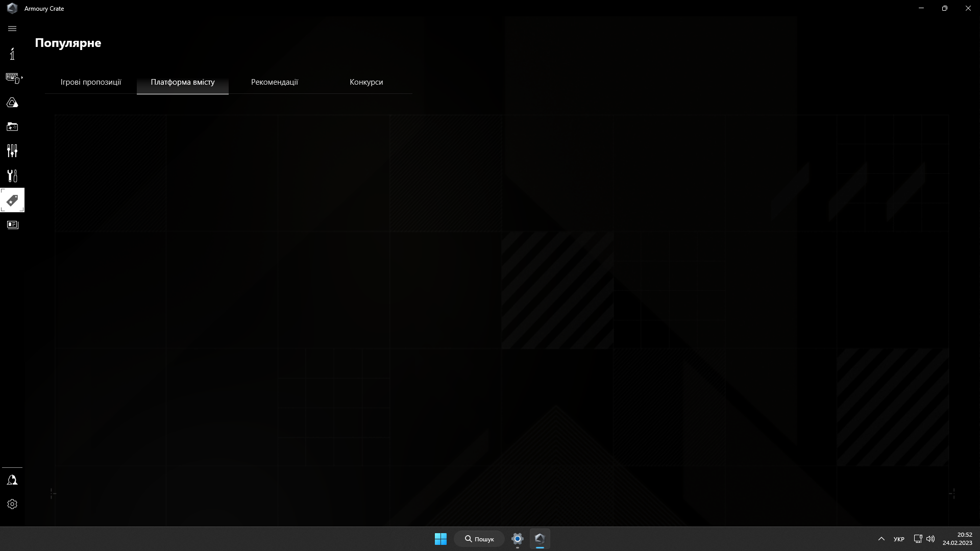Open the News icon in the sidebar

(x=12, y=224)
